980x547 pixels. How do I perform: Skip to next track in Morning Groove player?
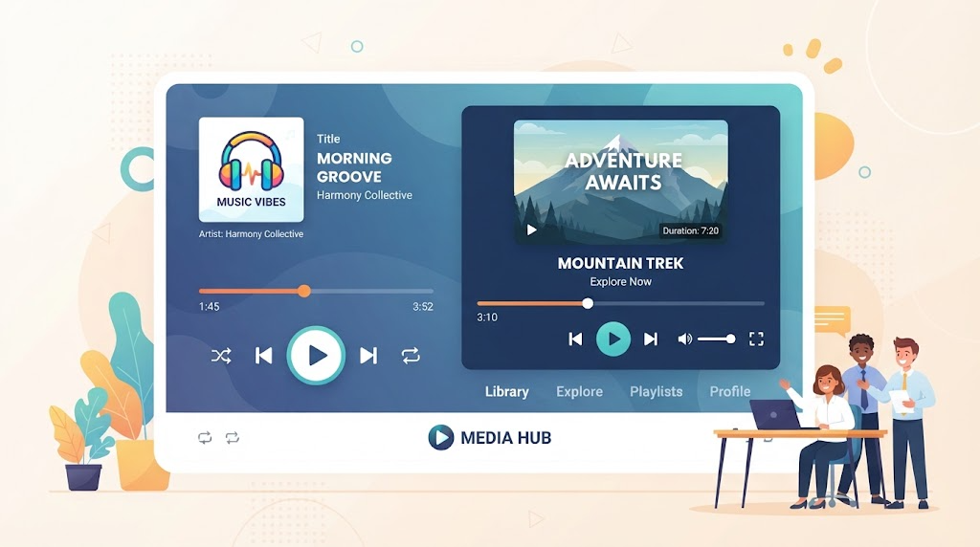368,356
